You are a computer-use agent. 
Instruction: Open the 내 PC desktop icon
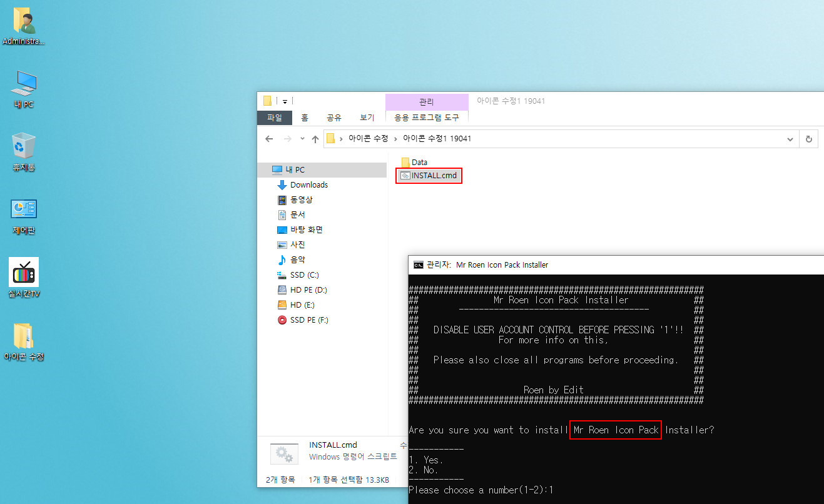(x=24, y=89)
